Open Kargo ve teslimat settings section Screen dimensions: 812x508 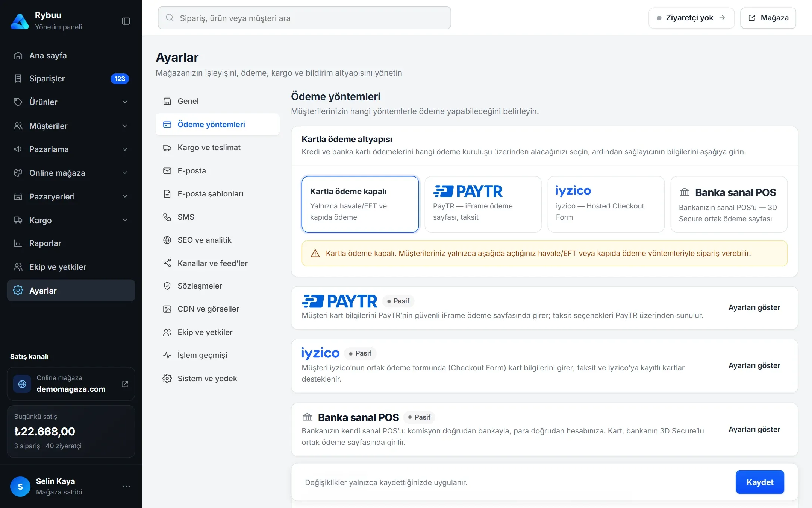(218, 148)
